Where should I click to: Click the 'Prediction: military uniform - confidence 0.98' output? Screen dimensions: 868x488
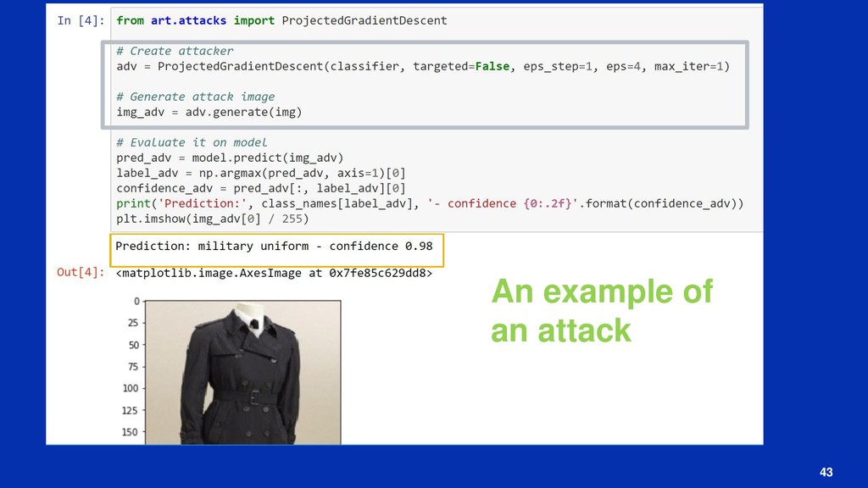coord(274,247)
